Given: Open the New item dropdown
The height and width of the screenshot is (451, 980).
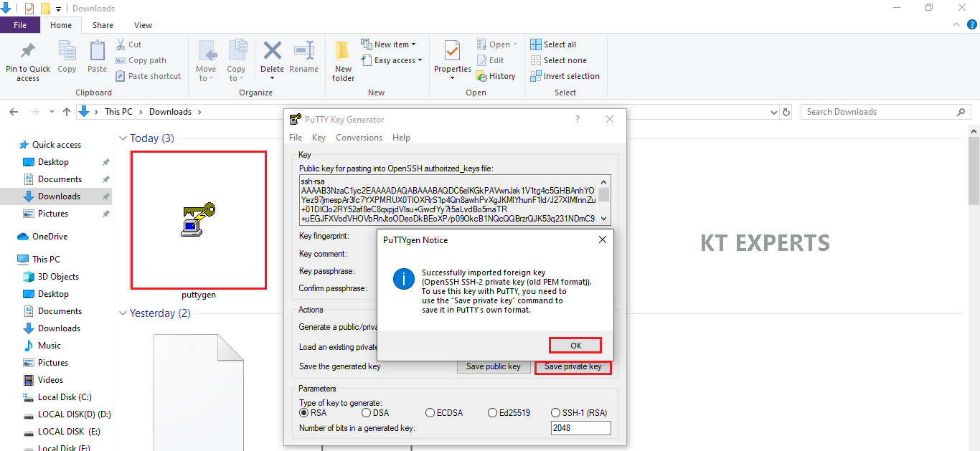Looking at the screenshot, I should pos(388,44).
